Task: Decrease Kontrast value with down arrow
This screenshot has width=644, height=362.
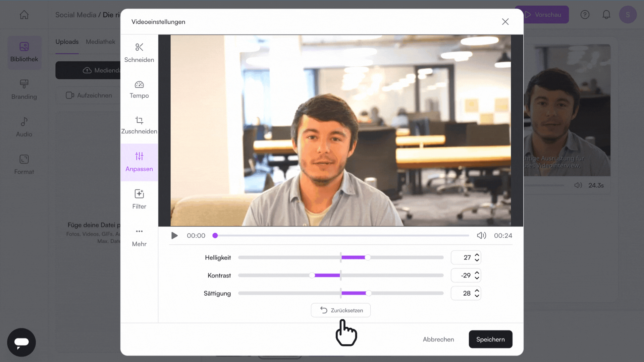Action: pos(477,278)
